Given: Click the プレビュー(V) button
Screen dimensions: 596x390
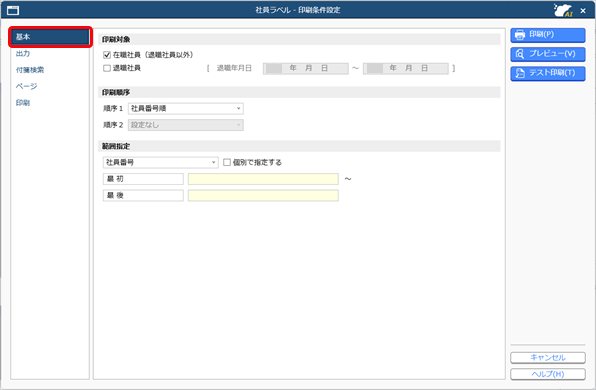Looking at the screenshot, I should [548, 54].
